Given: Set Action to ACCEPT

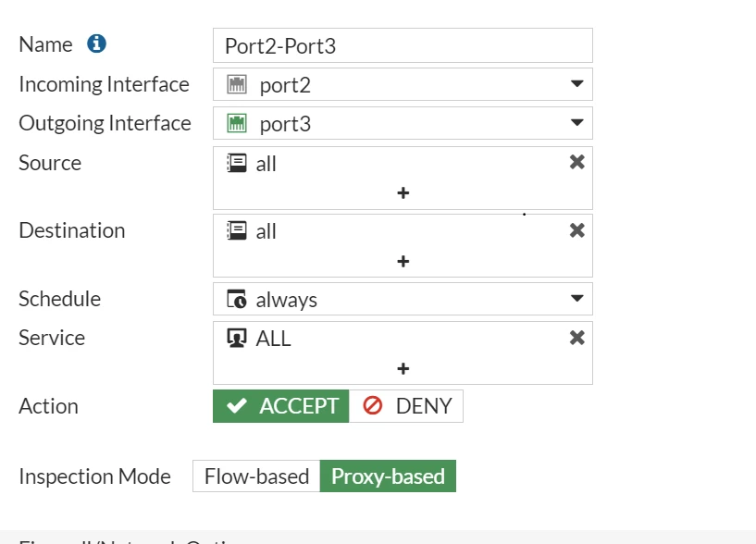Looking at the screenshot, I should [281, 406].
